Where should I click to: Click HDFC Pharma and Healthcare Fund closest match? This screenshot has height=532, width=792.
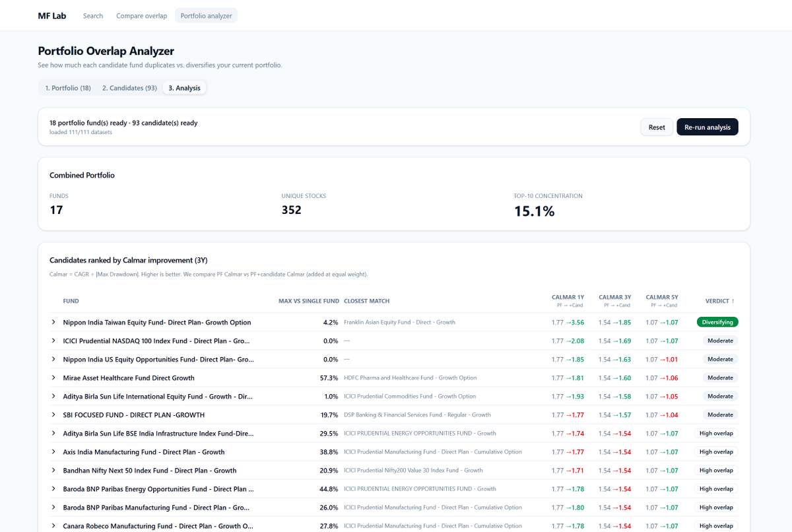point(410,378)
